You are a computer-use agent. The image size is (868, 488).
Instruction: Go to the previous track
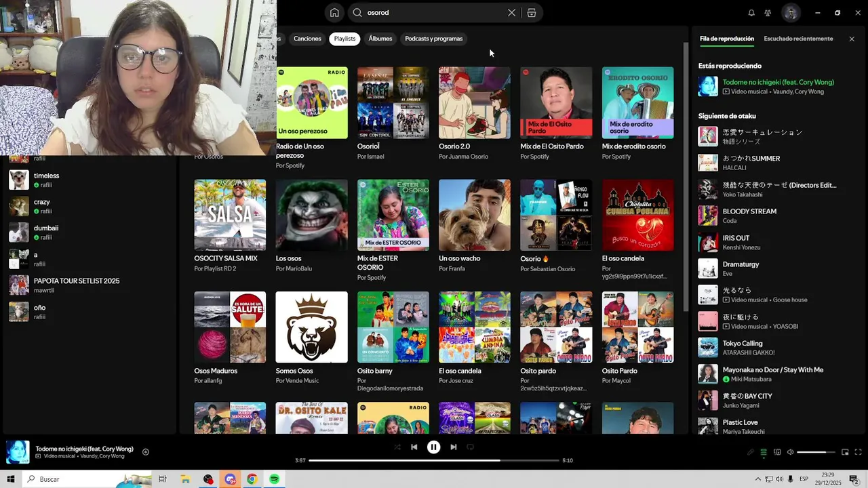click(x=414, y=447)
